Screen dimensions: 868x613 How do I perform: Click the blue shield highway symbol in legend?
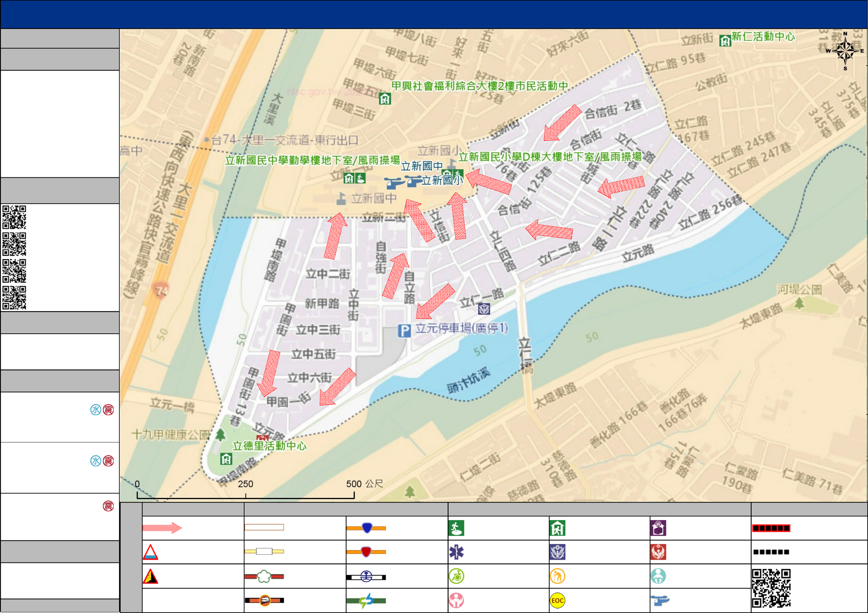coord(366,528)
